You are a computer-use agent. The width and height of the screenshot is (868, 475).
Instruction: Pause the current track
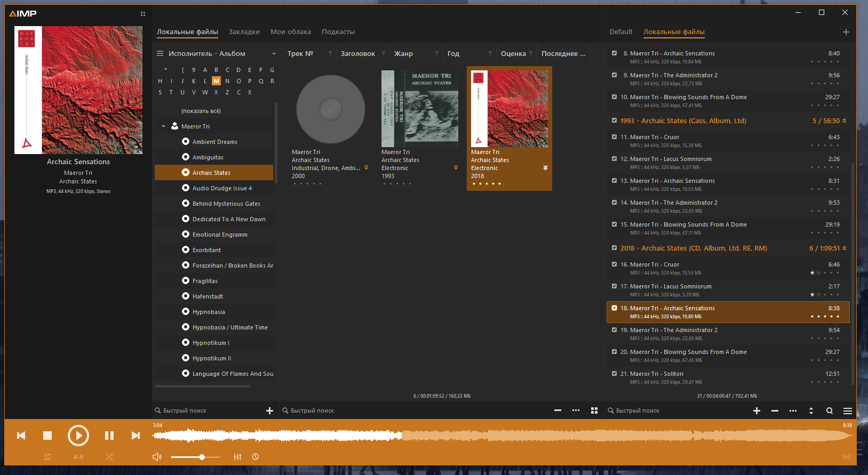point(109,436)
